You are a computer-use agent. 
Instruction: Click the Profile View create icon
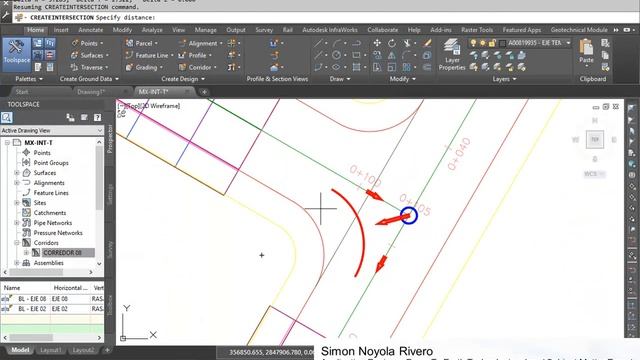pyautogui.click(x=274, y=43)
